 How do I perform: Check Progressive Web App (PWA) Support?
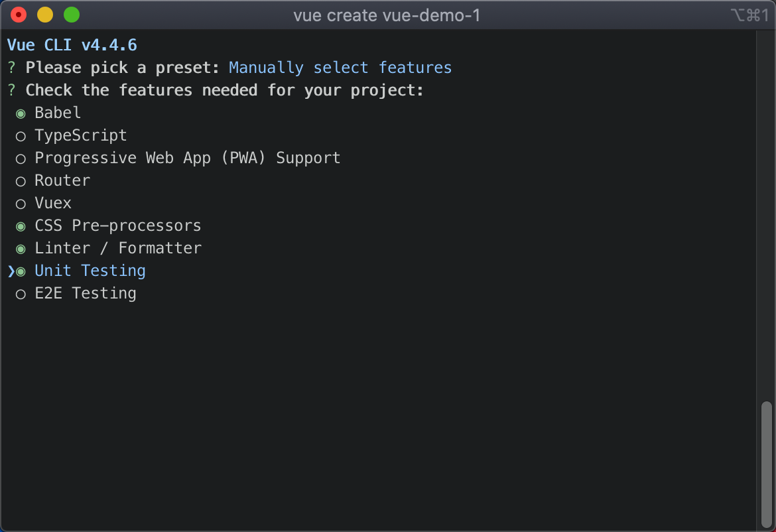(x=21, y=159)
